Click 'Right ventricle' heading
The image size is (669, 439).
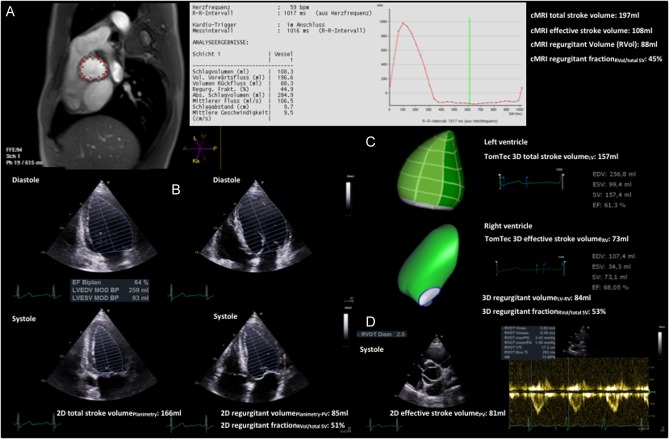click(506, 226)
